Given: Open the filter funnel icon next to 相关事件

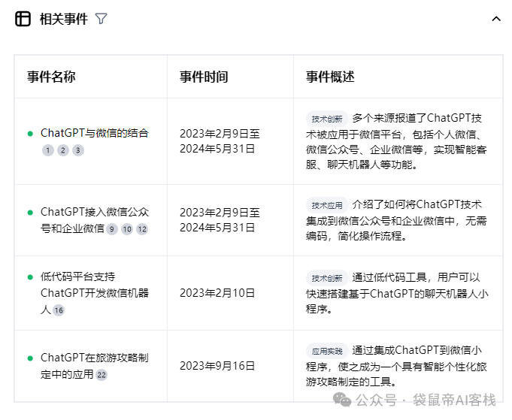Looking at the screenshot, I should (101, 19).
